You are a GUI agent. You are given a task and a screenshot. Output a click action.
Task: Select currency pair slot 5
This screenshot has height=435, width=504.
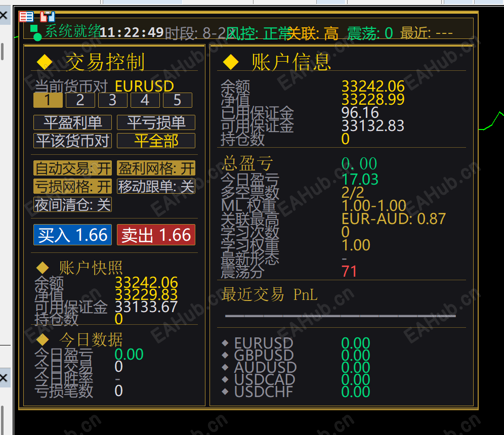(x=178, y=100)
